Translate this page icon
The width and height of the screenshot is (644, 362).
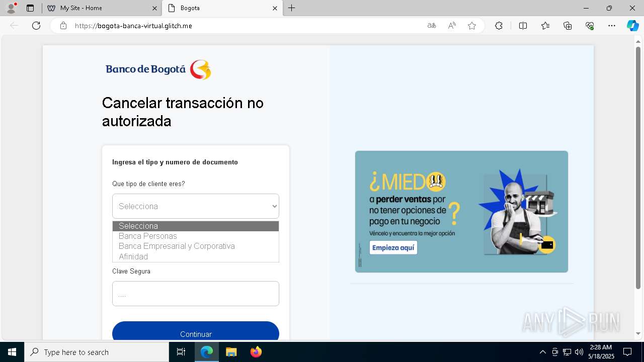pos(432,26)
